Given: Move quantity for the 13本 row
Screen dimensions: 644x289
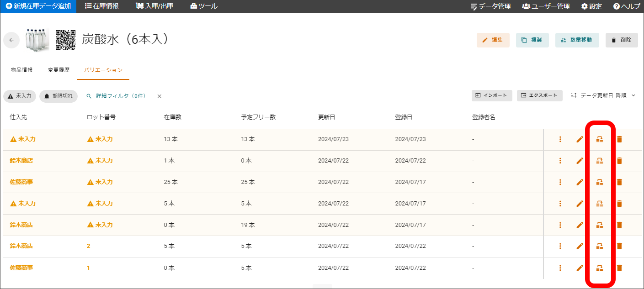Looking at the screenshot, I should (600, 139).
